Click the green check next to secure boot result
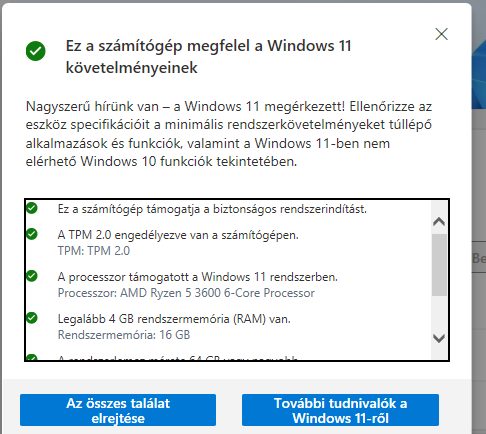The height and width of the screenshot is (434, 486). pos(32,208)
